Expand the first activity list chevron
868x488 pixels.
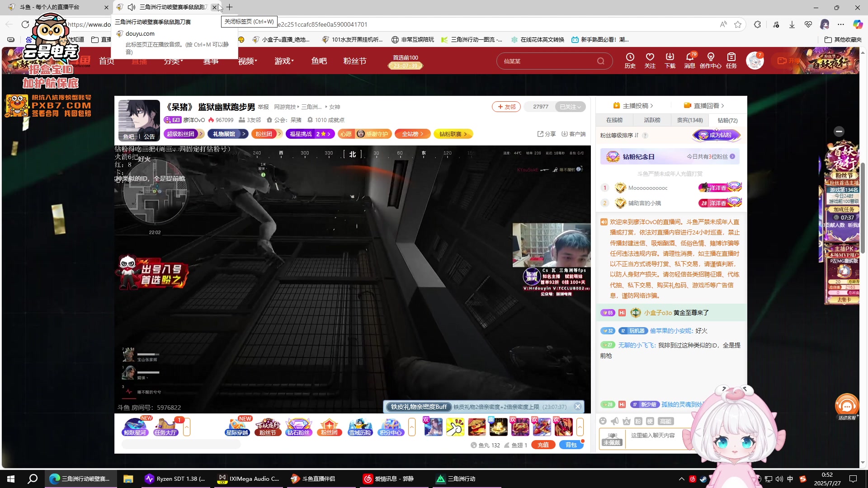[186, 427]
